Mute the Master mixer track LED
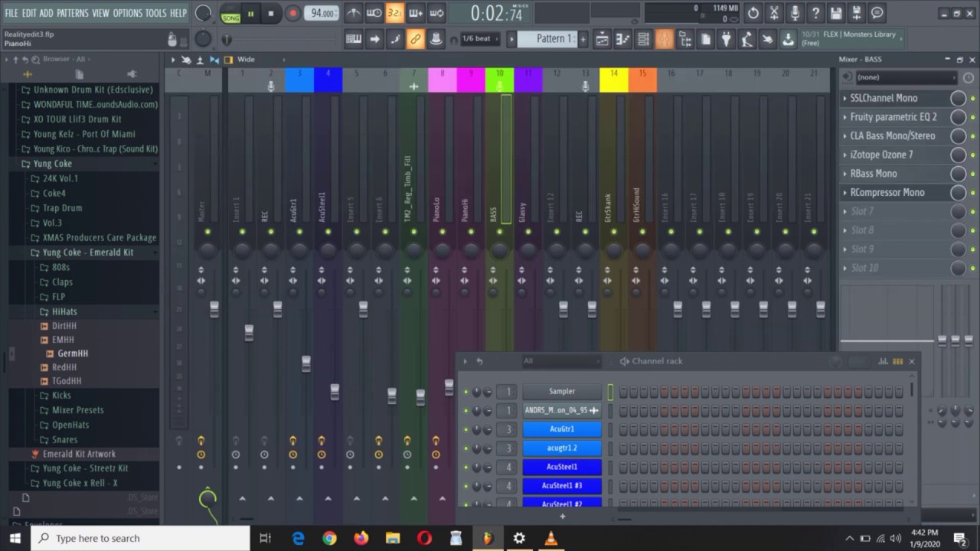The image size is (980, 551). (207, 232)
